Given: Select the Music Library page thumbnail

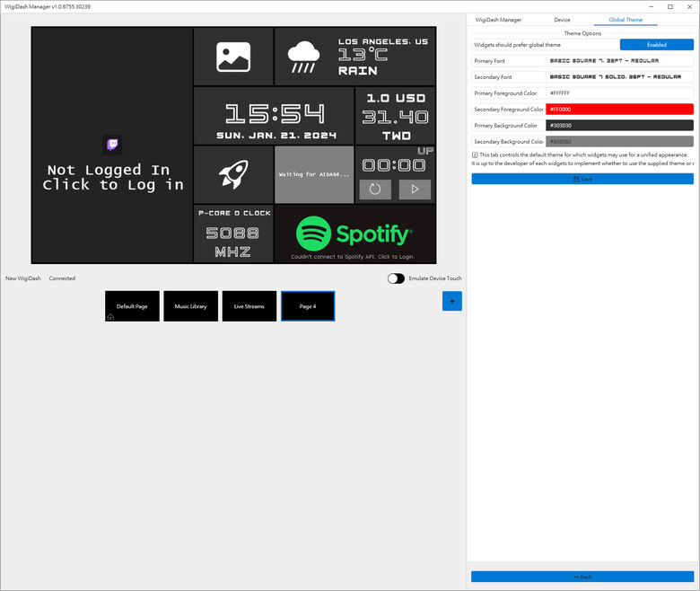Looking at the screenshot, I should tap(190, 306).
